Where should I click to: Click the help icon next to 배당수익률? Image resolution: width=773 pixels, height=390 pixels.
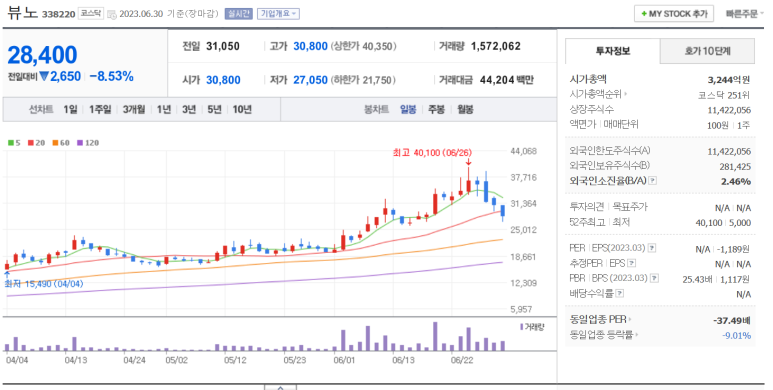click(x=620, y=294)
